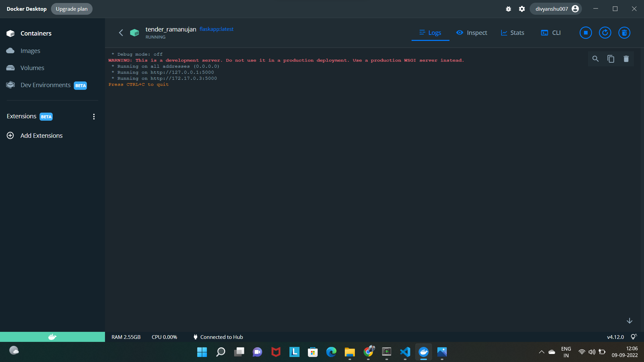Open the Volumes panel

(32, 68)
